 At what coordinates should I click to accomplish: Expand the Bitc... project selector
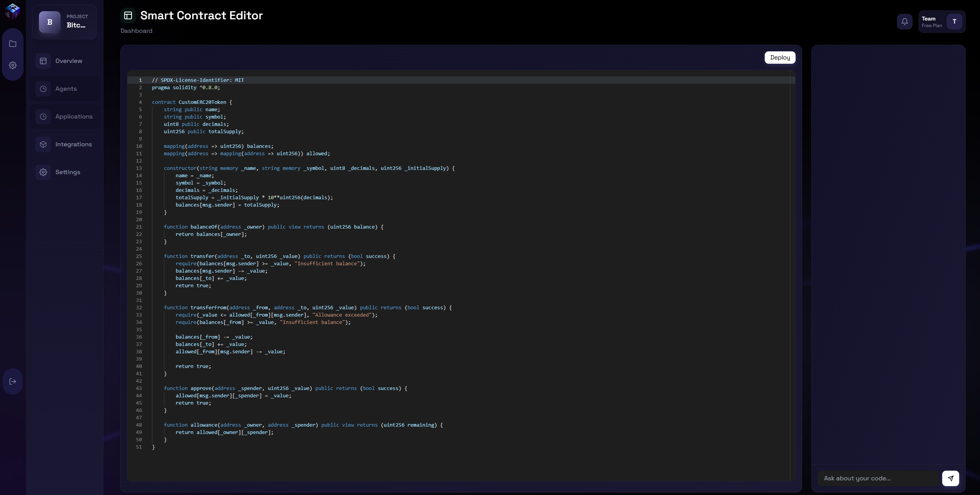[x=65, y=22]
